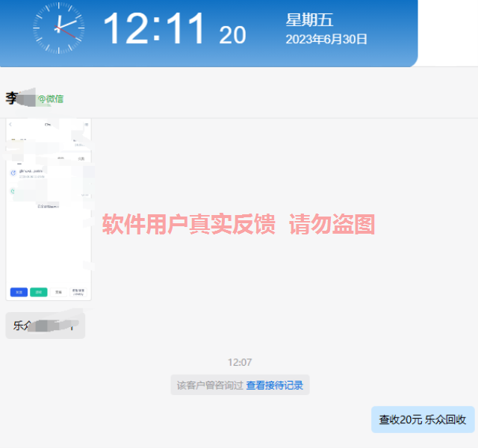Click the blue circular icon in the thumbnail

[13, 172]
